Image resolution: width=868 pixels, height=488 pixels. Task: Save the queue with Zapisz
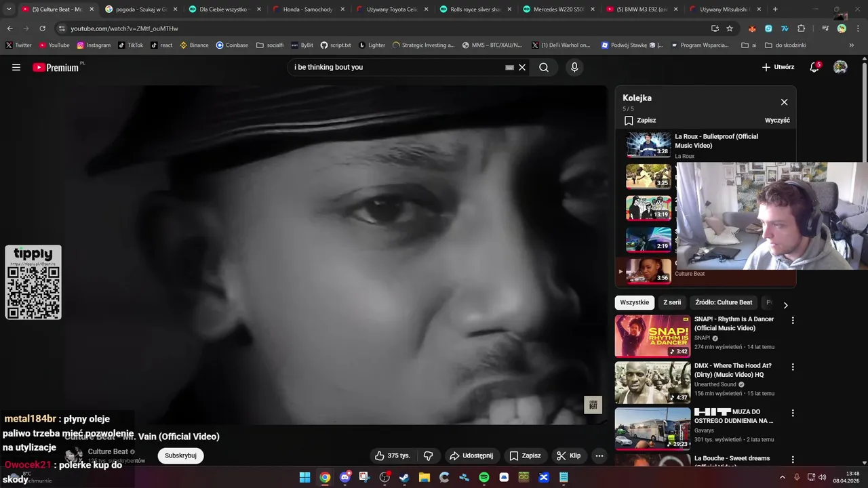click(640, 120)
